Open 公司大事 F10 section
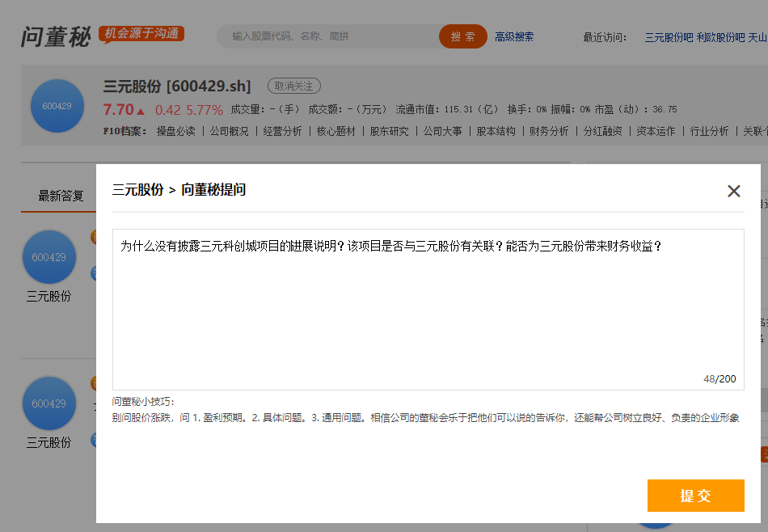The height and width of the screenshot is (532, 768). coord(442,131)
